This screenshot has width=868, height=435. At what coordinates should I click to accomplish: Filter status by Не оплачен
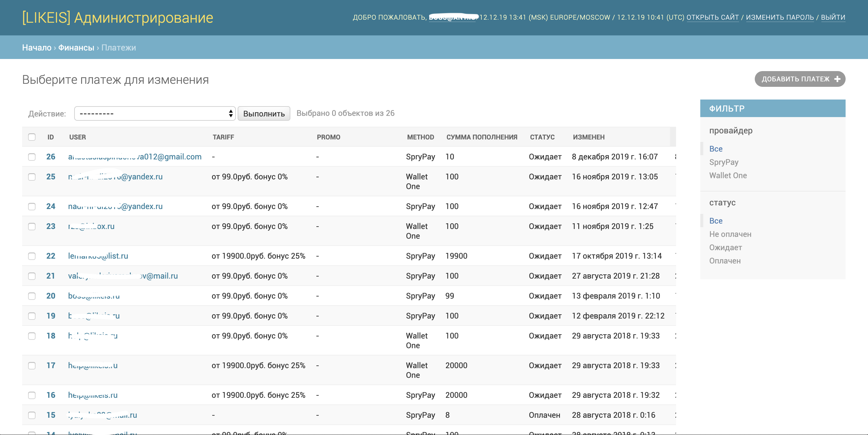(730, 234)
